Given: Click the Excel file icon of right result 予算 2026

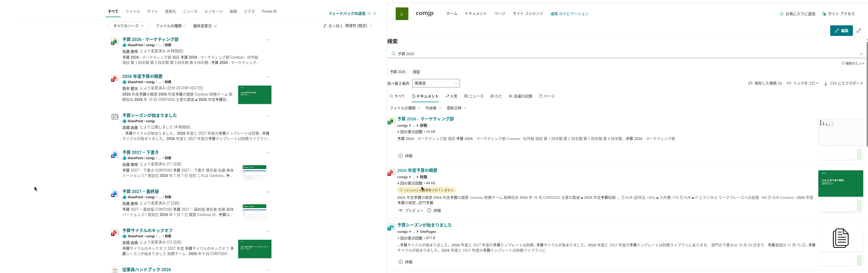Looking at the screenshot, I should coord(391,121).
